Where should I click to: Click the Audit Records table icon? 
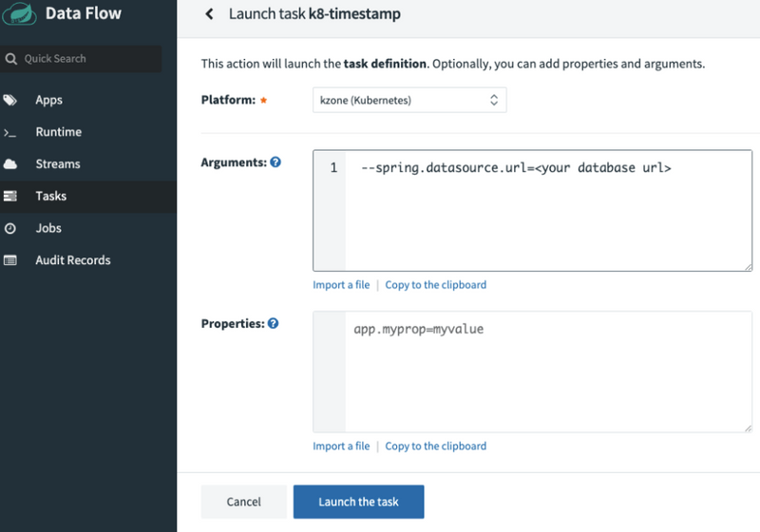pos(10,260)
